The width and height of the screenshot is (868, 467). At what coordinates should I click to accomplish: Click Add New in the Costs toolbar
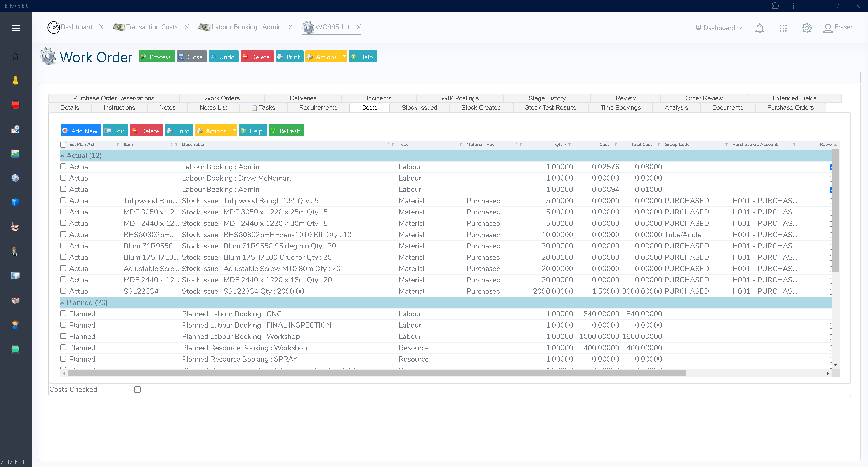coord(80,130)
